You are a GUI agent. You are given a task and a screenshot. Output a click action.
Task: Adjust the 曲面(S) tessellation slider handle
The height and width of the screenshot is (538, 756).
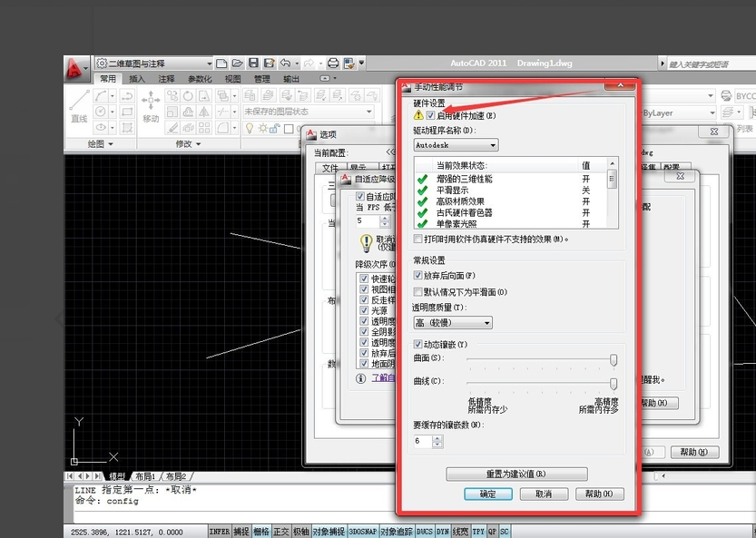click(x=614, y=359)
